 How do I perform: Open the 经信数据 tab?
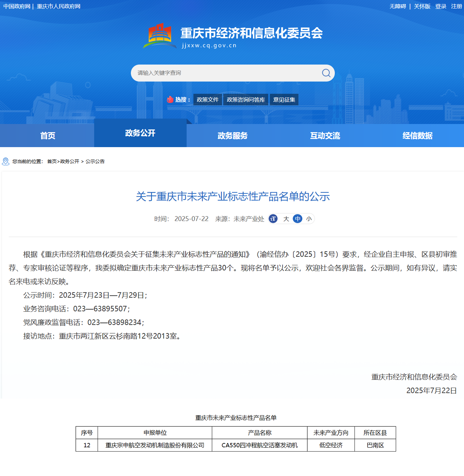(x=417, y=136)
